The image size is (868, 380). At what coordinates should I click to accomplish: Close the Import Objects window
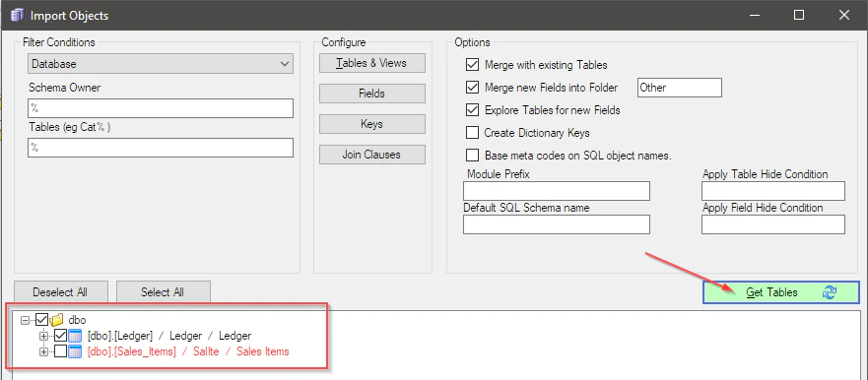[x=843, y=15]
